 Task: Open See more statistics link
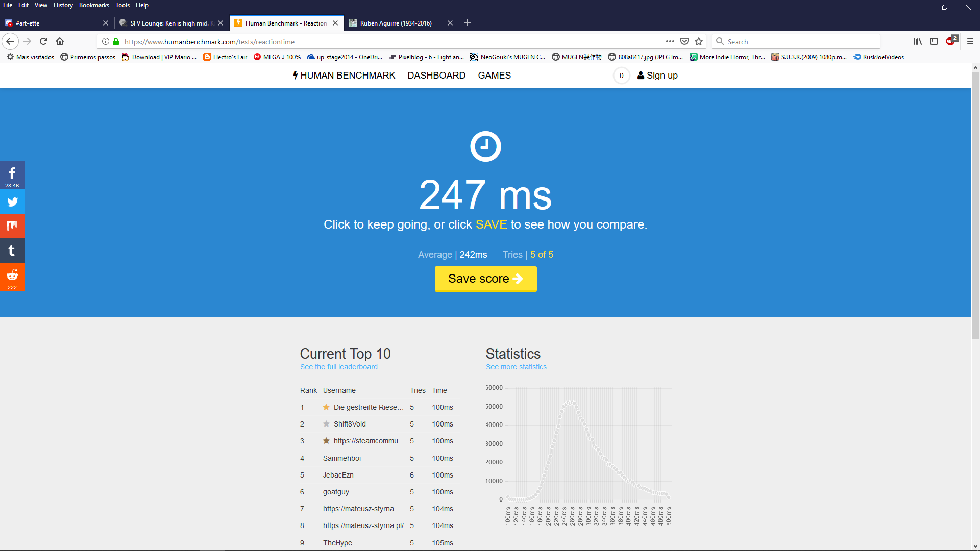[x=516, y=367]
